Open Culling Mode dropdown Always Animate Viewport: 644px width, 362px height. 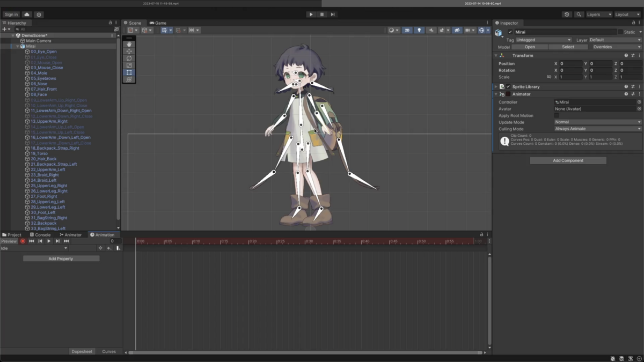click(x=598, y=129)
